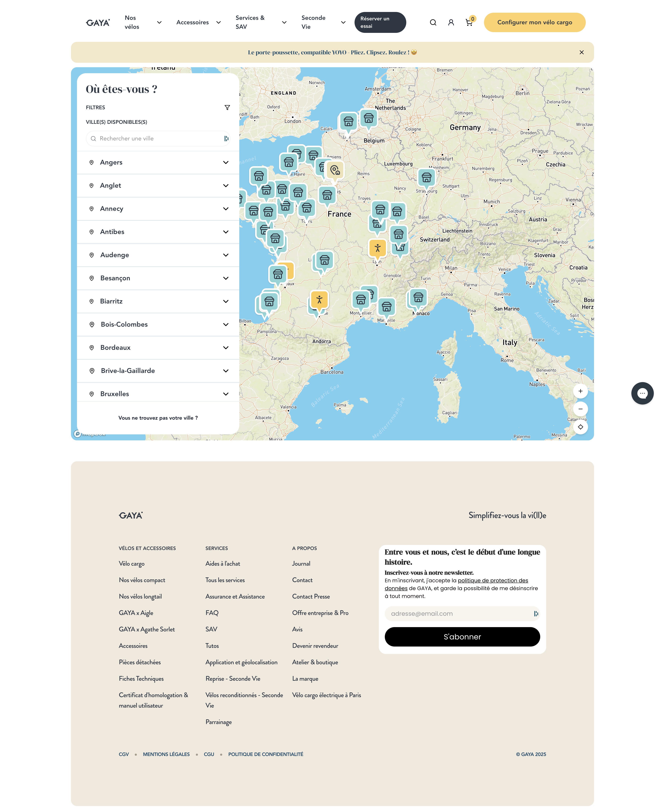Click the GAYA logo in footer
This screenshot has width=665, height=812.
coord(131,515)
